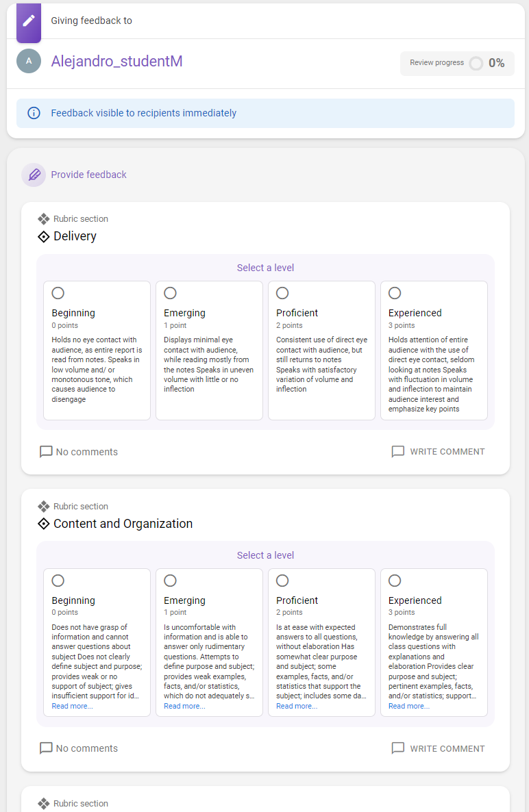The width and height of the screenshot is (529, 812).
Task: Select Beginning level for Delivery
Action: click(58, 293)
